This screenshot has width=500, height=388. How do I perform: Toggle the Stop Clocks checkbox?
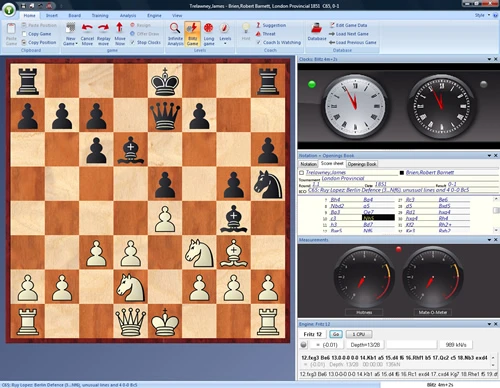point(133,42)
